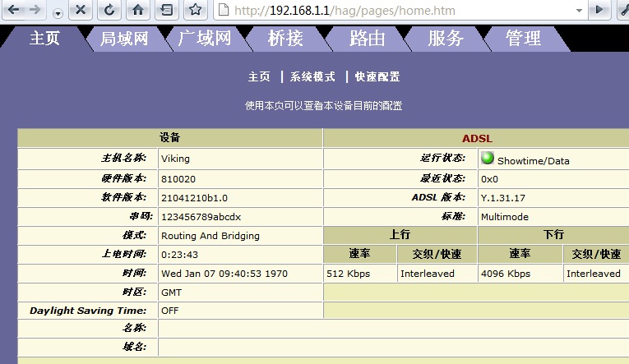Open the 快速配置 link
Image resolution: width=629 pixels, height=364 pixels.
click(377, 76)
